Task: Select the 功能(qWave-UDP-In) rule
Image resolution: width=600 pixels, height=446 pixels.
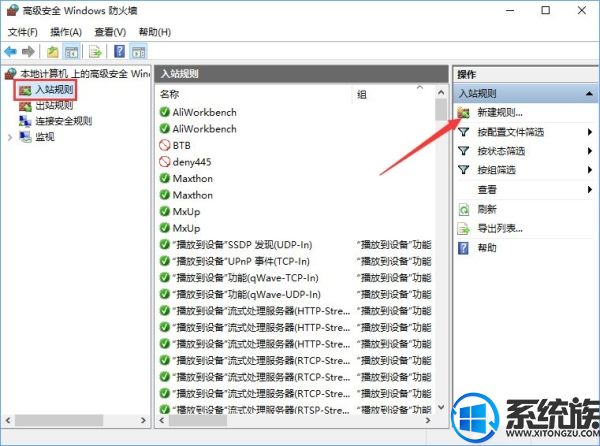Action: [x=246, y=295]
